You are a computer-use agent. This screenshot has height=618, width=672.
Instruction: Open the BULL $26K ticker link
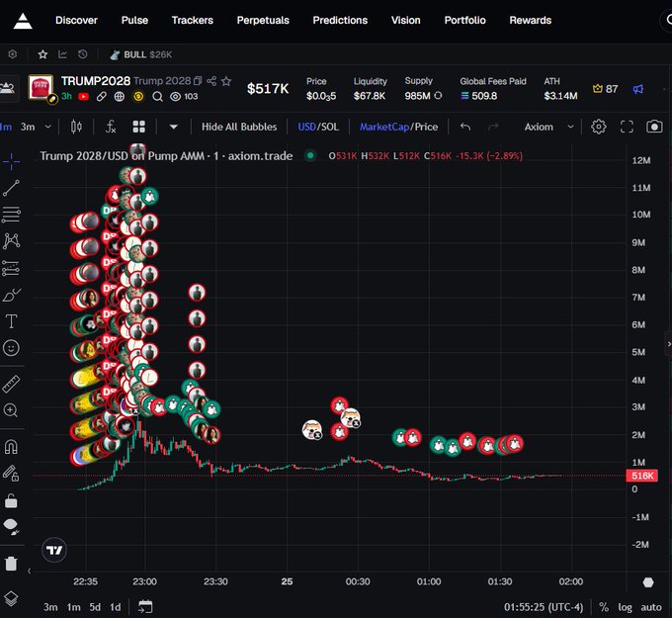(x=141, y=54)
